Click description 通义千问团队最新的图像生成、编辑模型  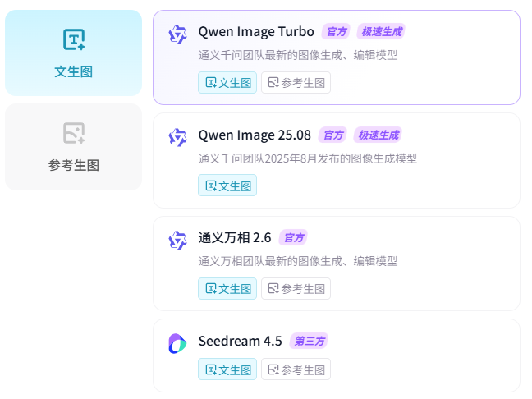(x=298, y=55)
